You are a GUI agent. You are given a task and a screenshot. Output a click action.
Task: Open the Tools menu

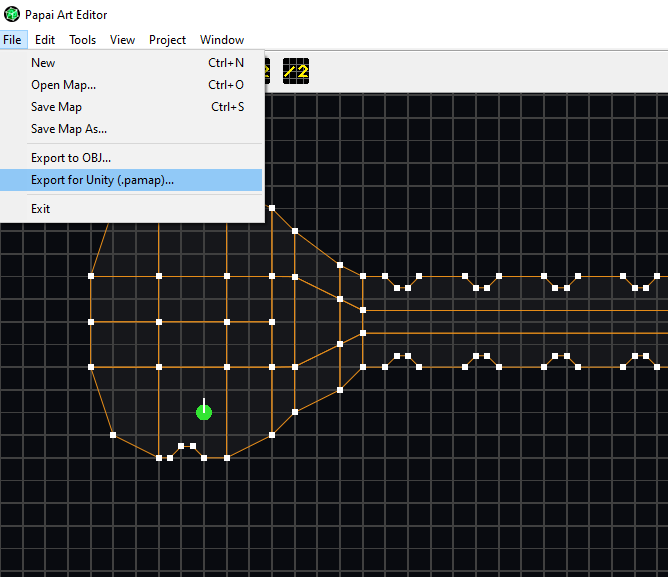[83, 40]
